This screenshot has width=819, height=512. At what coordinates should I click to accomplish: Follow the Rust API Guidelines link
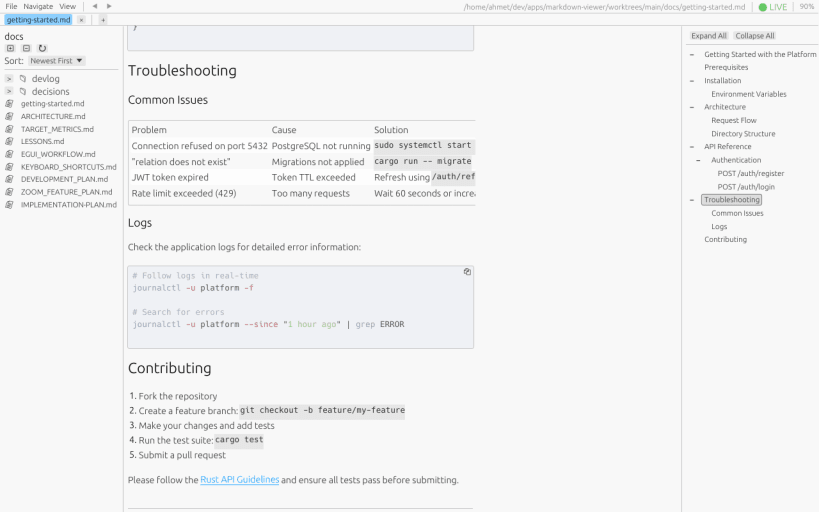(240, 480)
